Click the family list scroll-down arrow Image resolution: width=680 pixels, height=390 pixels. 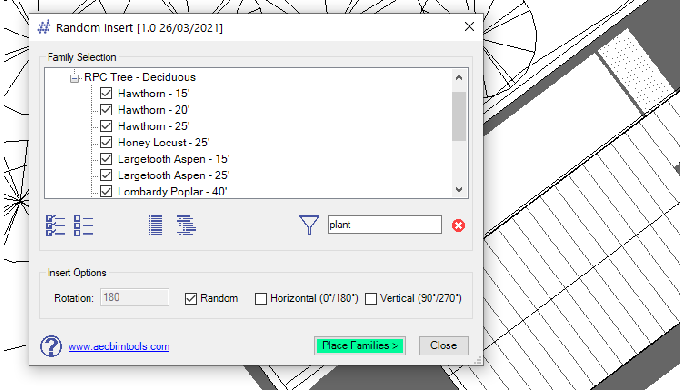459,189
